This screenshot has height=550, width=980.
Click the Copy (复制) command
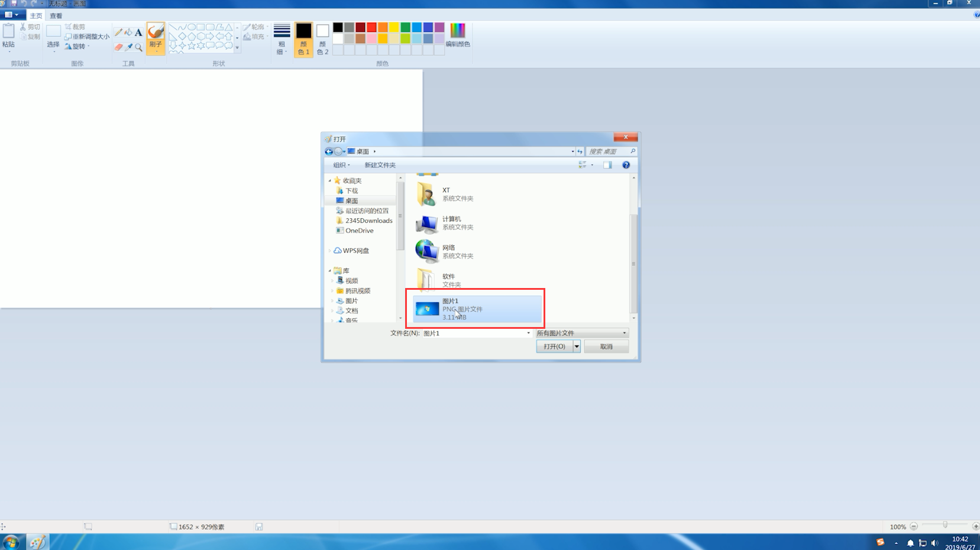(30, 37)
